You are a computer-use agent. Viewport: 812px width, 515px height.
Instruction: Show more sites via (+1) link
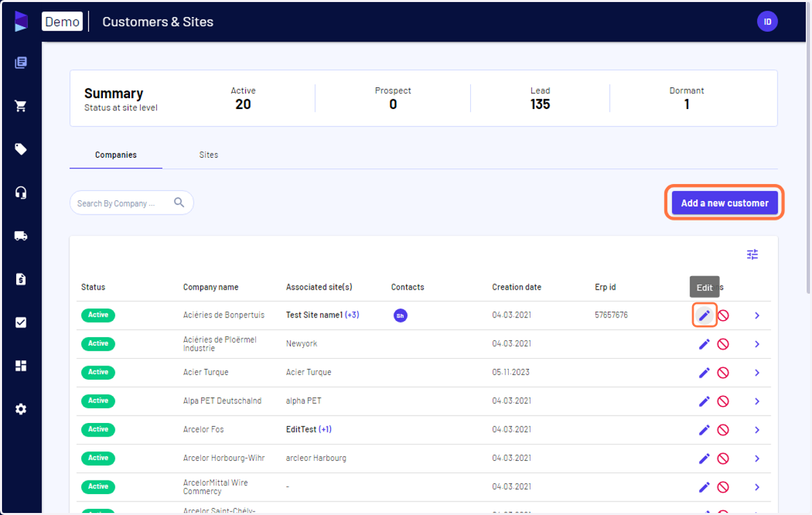(325, 430)
